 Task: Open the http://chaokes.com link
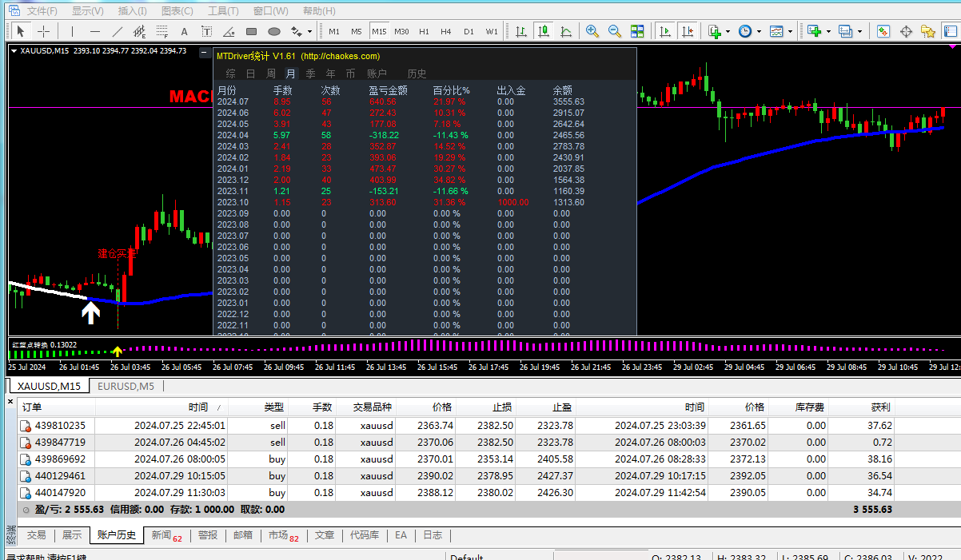coord(341,56)
